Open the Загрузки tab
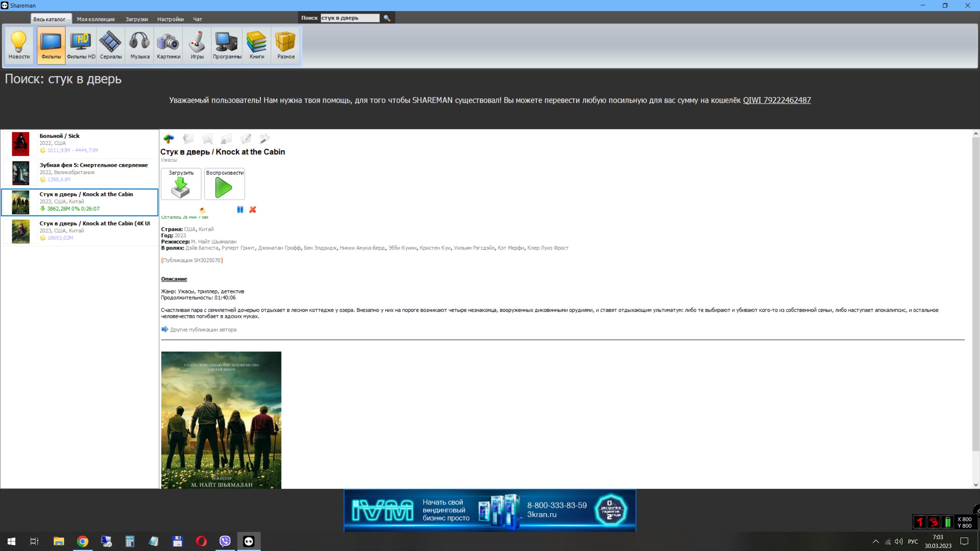The height and width of the screenshot is (551, 980). click(137, 19)
